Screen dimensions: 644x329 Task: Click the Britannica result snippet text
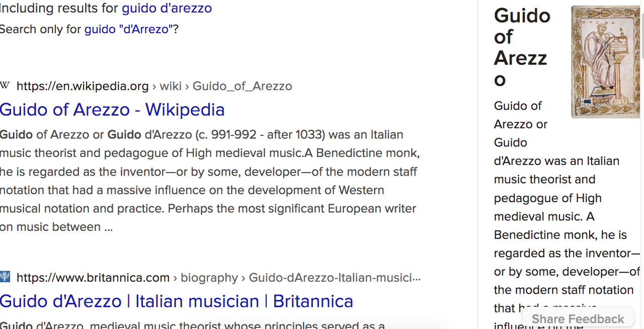pyautogui.click(x=192, y=324)
